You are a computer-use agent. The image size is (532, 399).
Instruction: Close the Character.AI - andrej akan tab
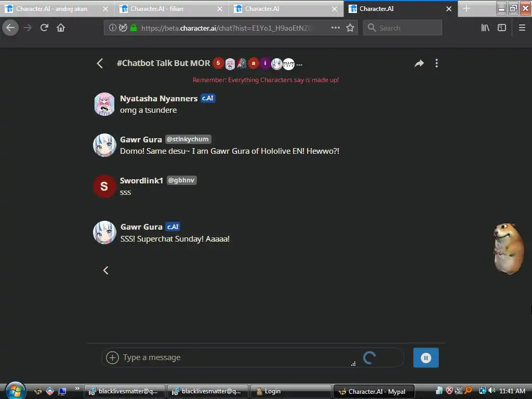pos(105,9)
